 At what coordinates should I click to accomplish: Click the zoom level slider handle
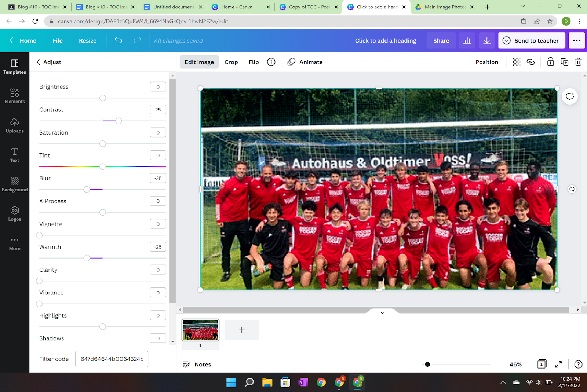click(x=427, y=364)
